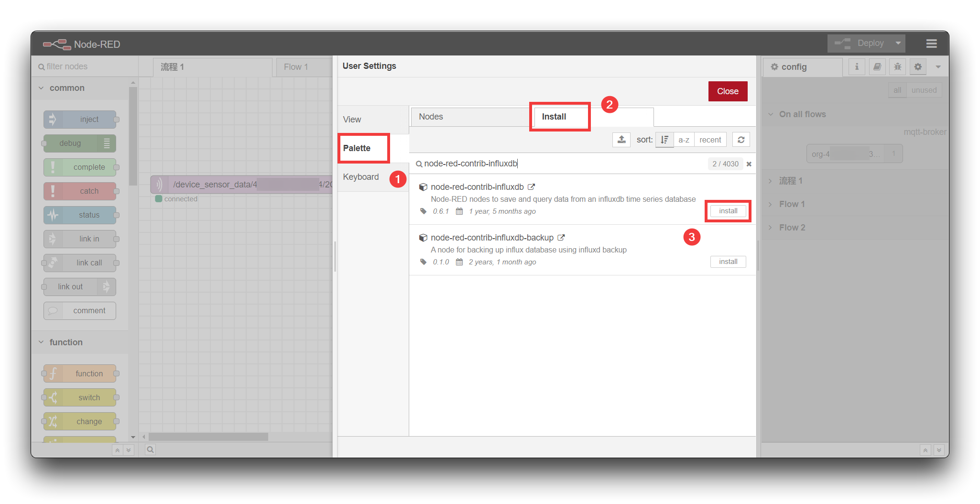Collapse all config sidebar sections icon

926,450
